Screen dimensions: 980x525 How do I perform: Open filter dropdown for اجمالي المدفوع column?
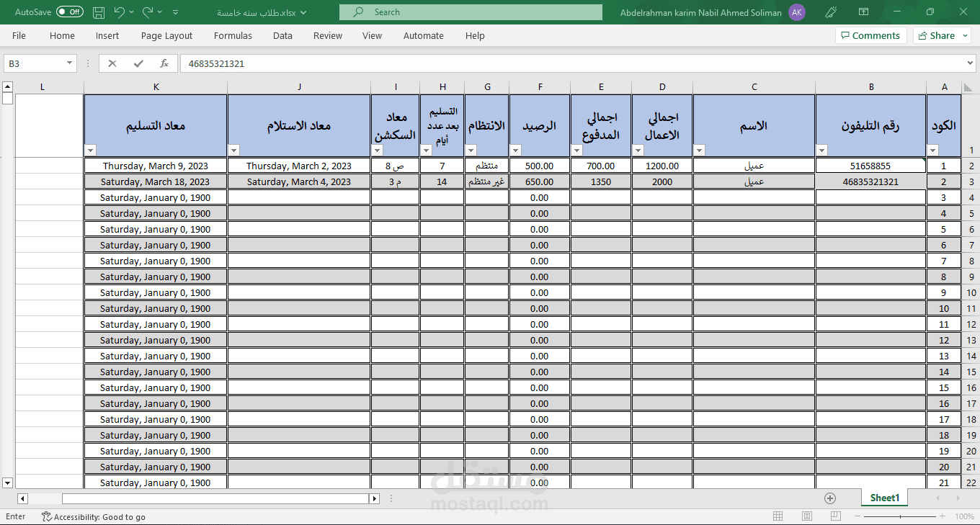(x=577, y=150)
